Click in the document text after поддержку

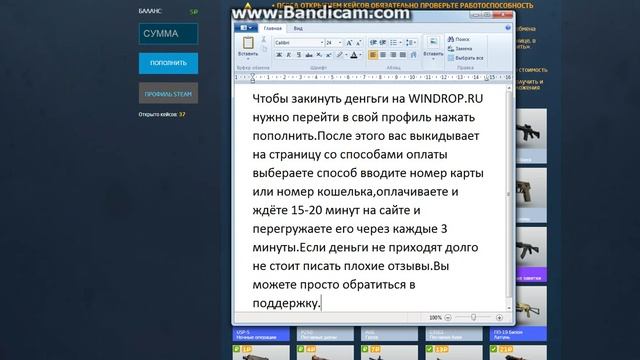[x=322, y=303]
